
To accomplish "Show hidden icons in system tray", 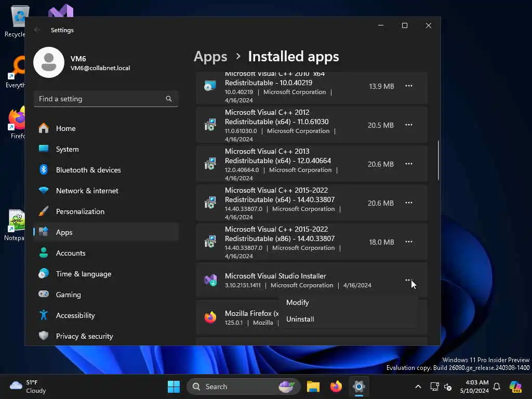I will [418, 387].
